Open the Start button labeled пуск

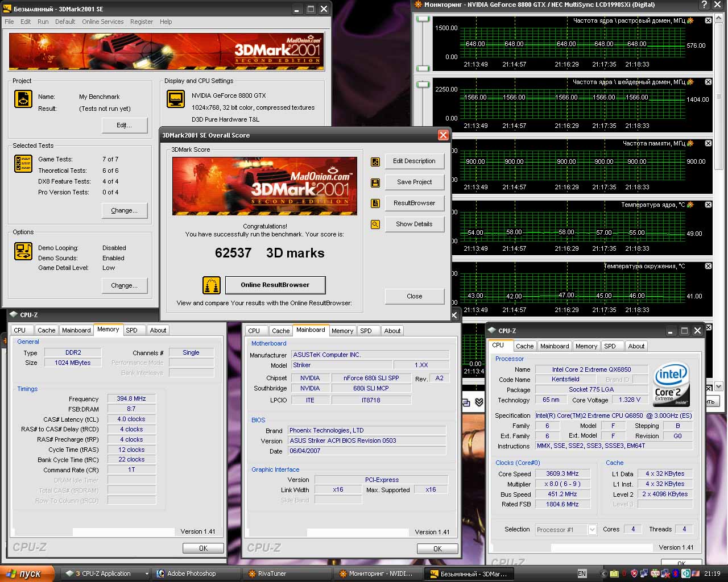coord(27,573)
